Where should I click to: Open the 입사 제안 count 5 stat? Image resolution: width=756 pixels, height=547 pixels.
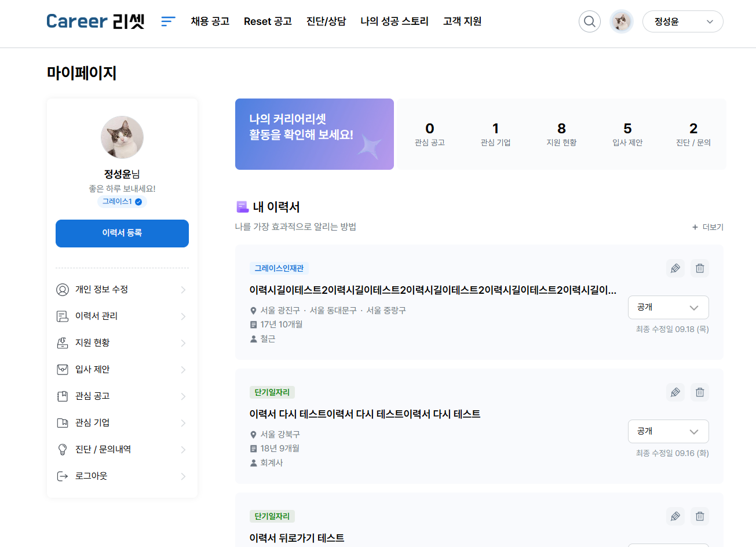pyautogui.click(x=628, y=134)
